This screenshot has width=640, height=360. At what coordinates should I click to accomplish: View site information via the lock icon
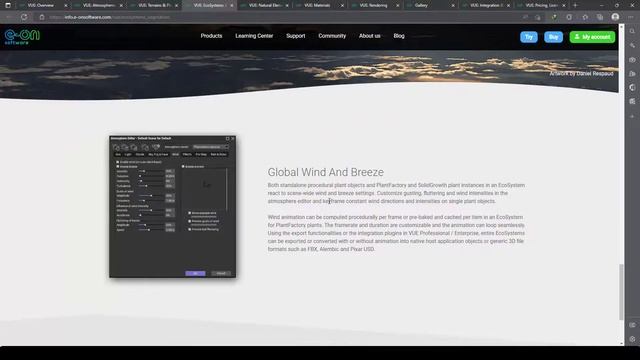click(x=42, y=17)
